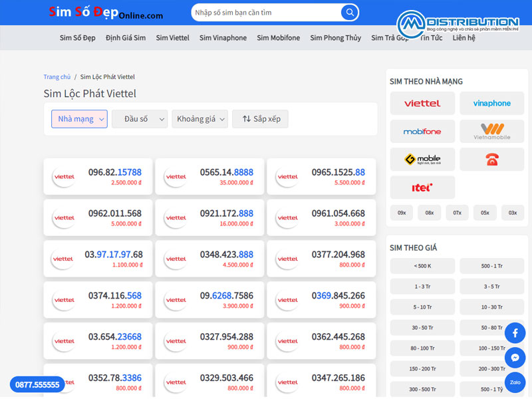Filter by price 1 - 3 Tr
The height and width of the screenshot is (399, 532).
pyautogui.click(x=422, y=287)
